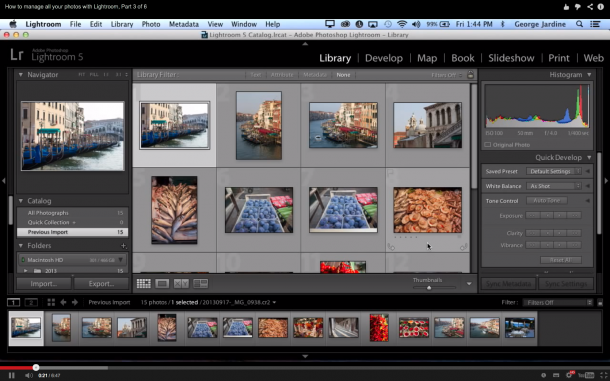Open Macintosh HD volume dropdown
Screen dimensions: 610x381
[x=121, y=260]
